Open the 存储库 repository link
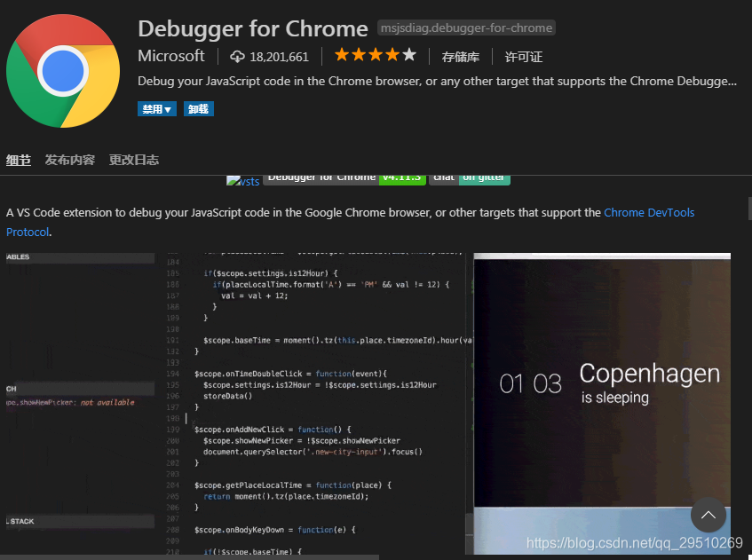752x560 pixels. 461,57
